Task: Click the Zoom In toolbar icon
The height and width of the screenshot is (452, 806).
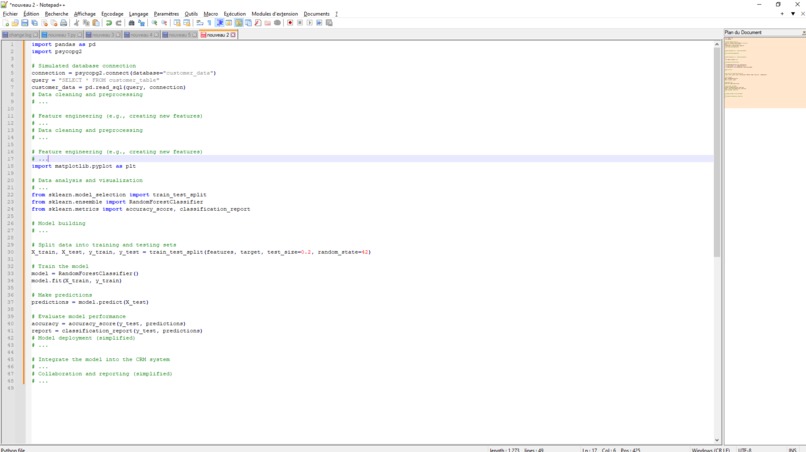Action: (154, 23)
